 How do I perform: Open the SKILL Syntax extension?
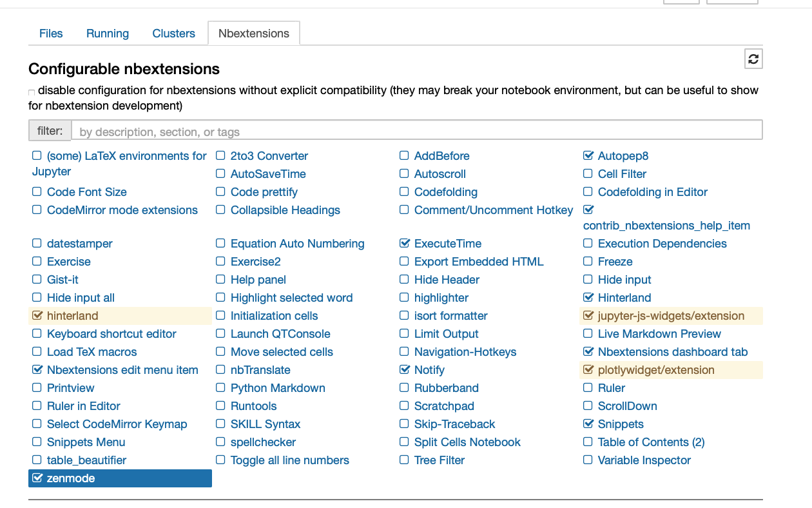(266, 424)
